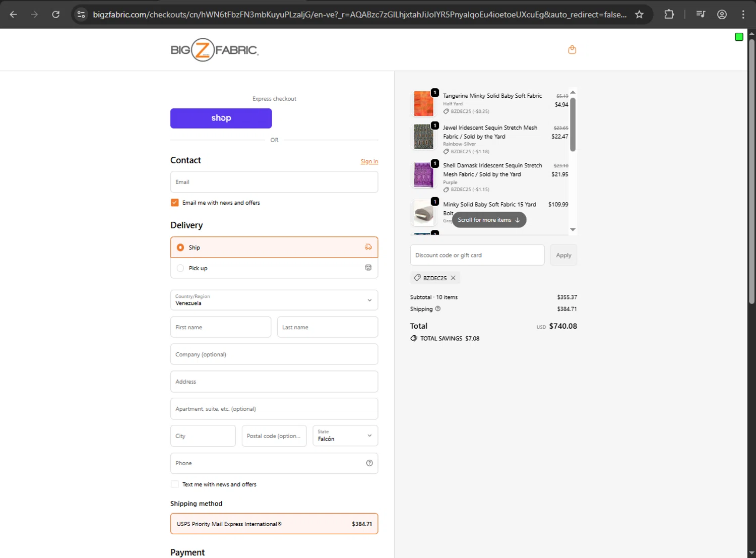Click the 'TOTAL SAVINGS $7.08' text
The height and width of the screenshot is (558, 756).
[450, 339]
